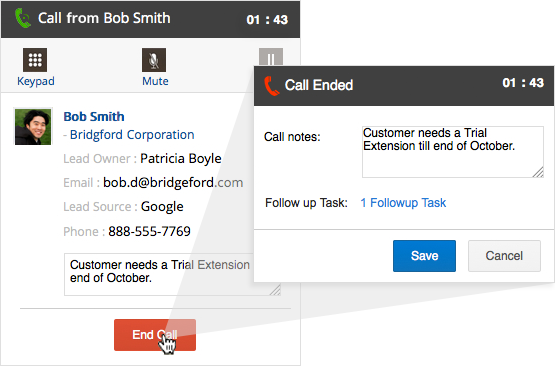Viewport: 555px width, 366px height.
Task: Toggle the hold pause icon
Action: tap(271, 57)
